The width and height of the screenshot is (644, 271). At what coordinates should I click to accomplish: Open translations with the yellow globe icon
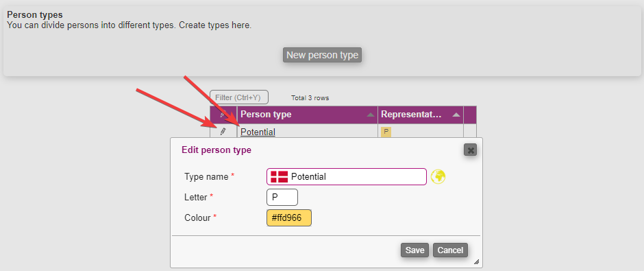pos(438,177)
